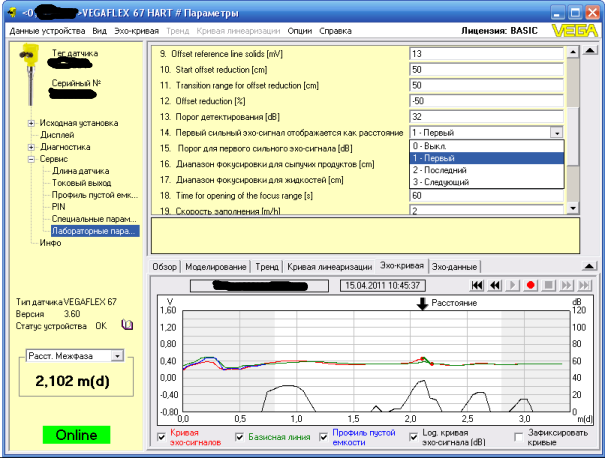Screen dimensions: 605x458
Task: Click the stop button in echo curve controls
Action: (548, 285)
